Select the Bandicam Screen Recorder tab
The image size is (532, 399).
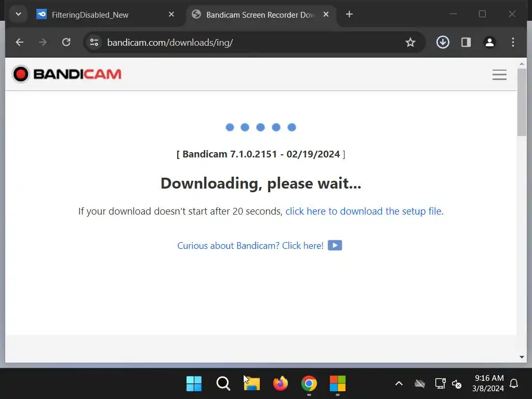(261, 15)
